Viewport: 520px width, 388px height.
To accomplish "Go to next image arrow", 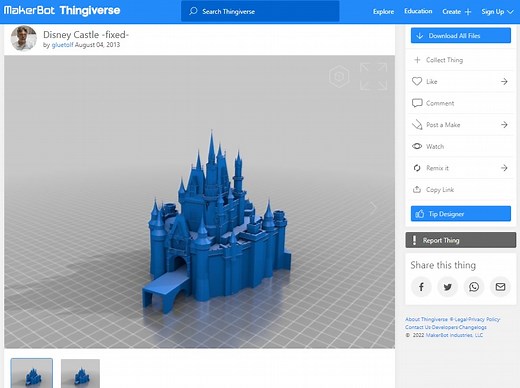I will (373, 207).
